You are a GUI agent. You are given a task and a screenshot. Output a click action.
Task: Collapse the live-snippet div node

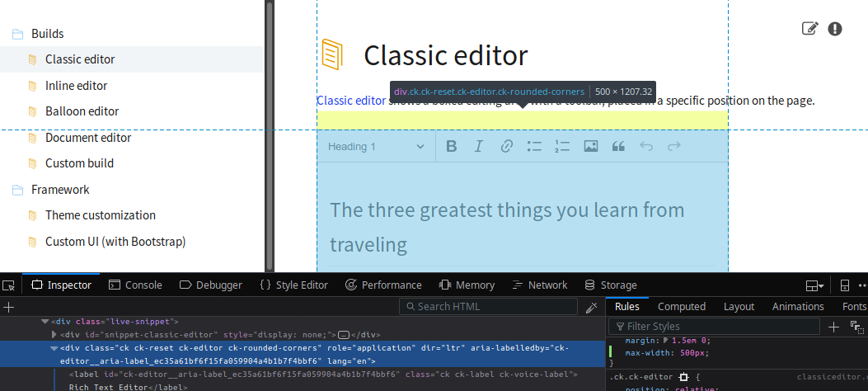(x=45, y=321)
